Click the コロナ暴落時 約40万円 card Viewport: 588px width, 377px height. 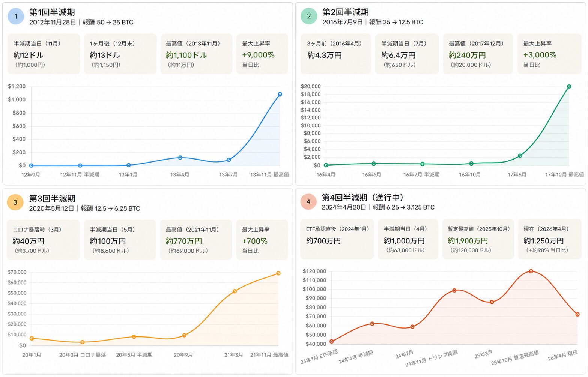pyautogui.click(x=43, y=240)
